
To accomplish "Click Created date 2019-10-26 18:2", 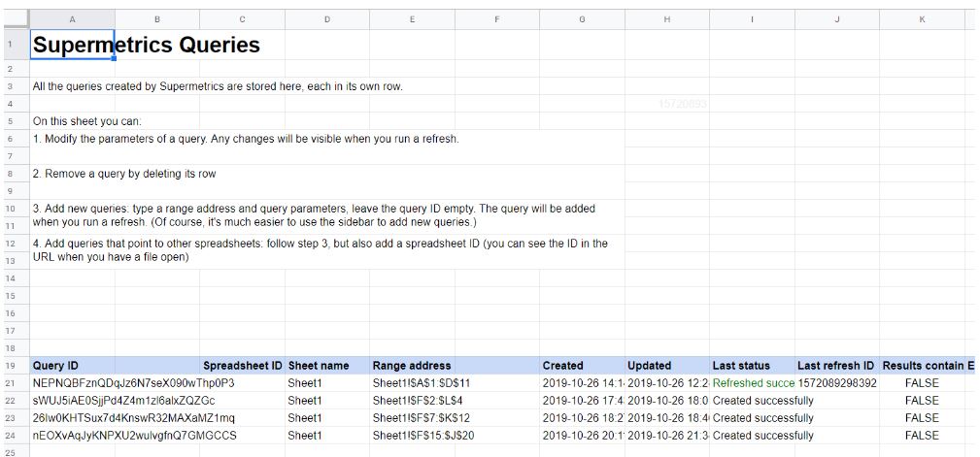I will coord(583,417).
